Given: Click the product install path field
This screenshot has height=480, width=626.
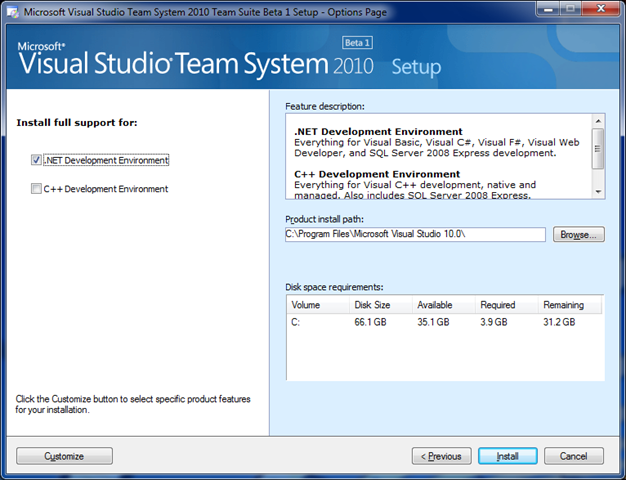Looking at the screenshot, I should 415,234.
